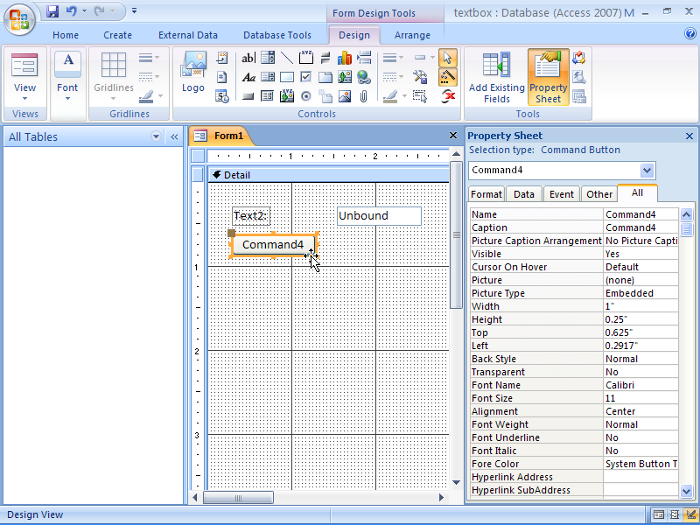
Task: Select the Text Box control tool
Action: coord(248,58)
